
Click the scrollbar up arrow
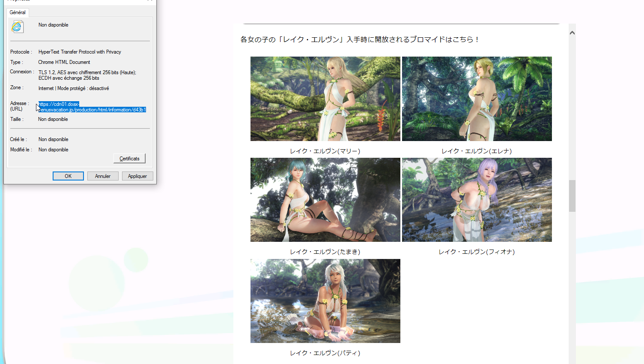[572, 33]
